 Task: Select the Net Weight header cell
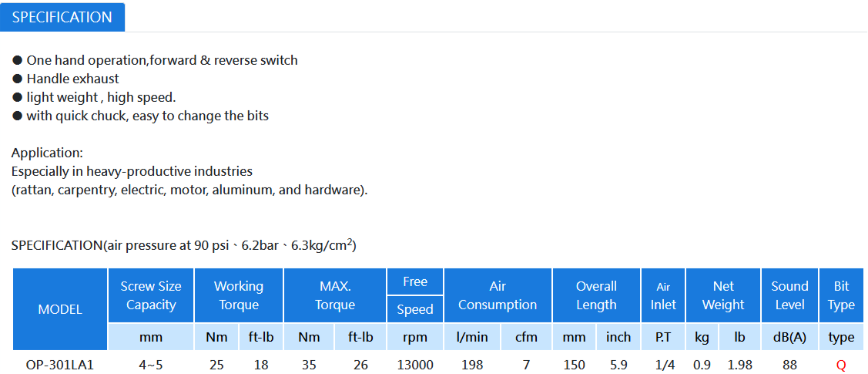click(x=723, y=295)
